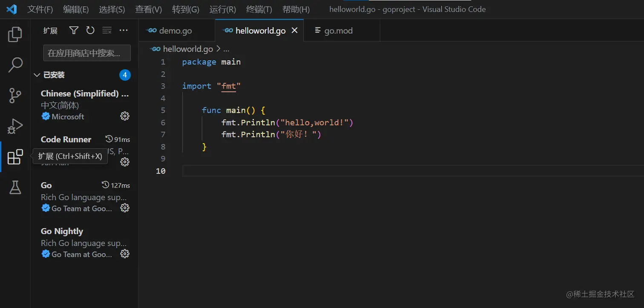Click Go Team publisher under the Go extension

tap(82, 208)
